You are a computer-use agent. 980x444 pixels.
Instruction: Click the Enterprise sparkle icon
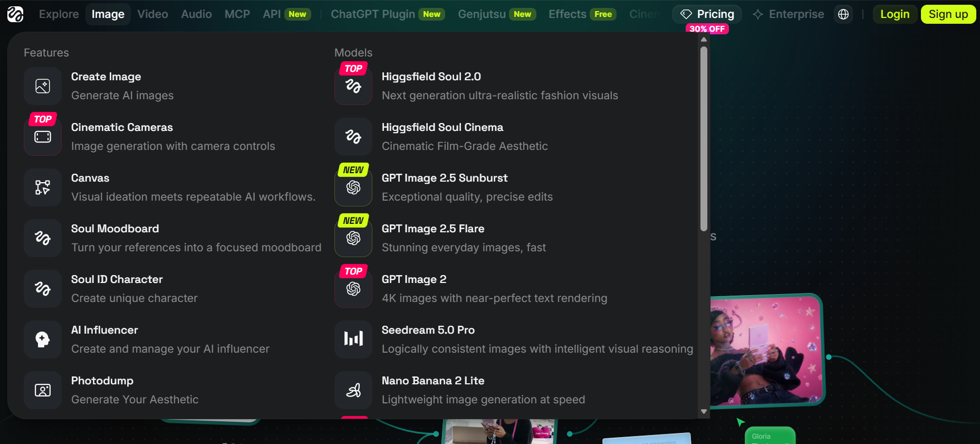click(758, 14)
